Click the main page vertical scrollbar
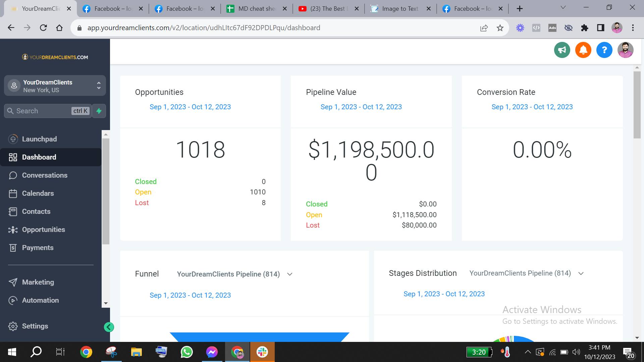Screen dimensions: 644x362 [637, 104]
